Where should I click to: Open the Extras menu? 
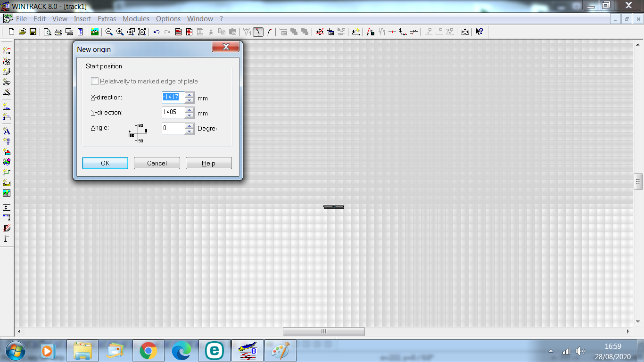pyautogui.click(x=107, y=19)
